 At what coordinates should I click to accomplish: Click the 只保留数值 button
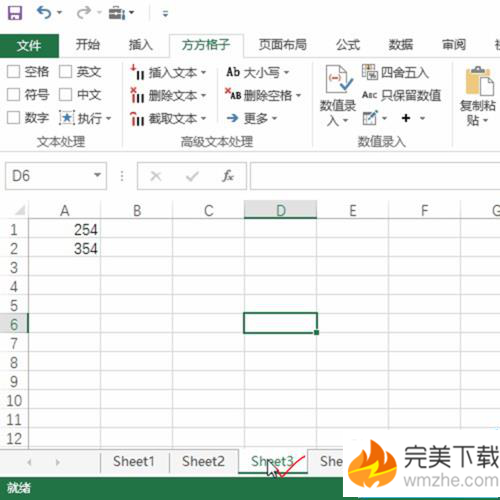click(x=401, y=95)
